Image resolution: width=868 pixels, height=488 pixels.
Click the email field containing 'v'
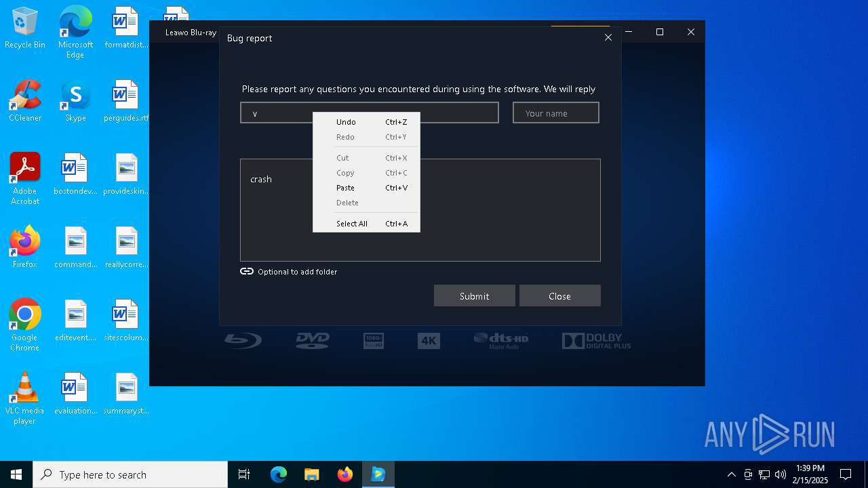point(370,113)
